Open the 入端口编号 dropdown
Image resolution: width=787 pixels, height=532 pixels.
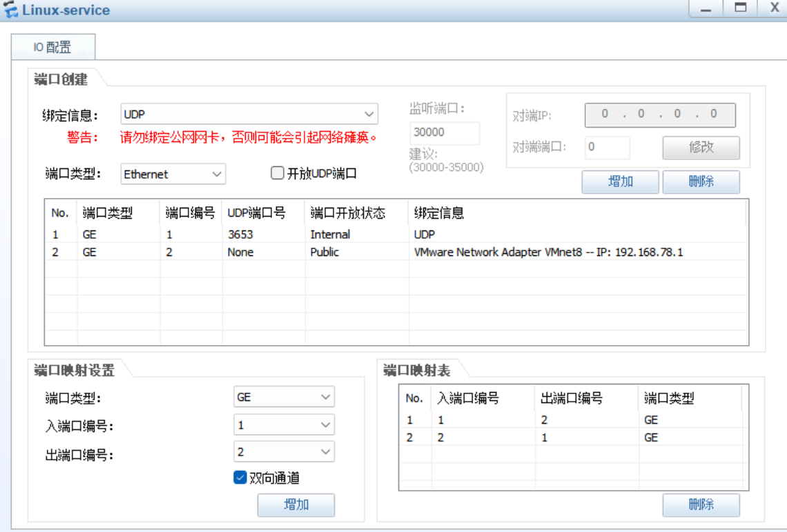pos(284,425)
